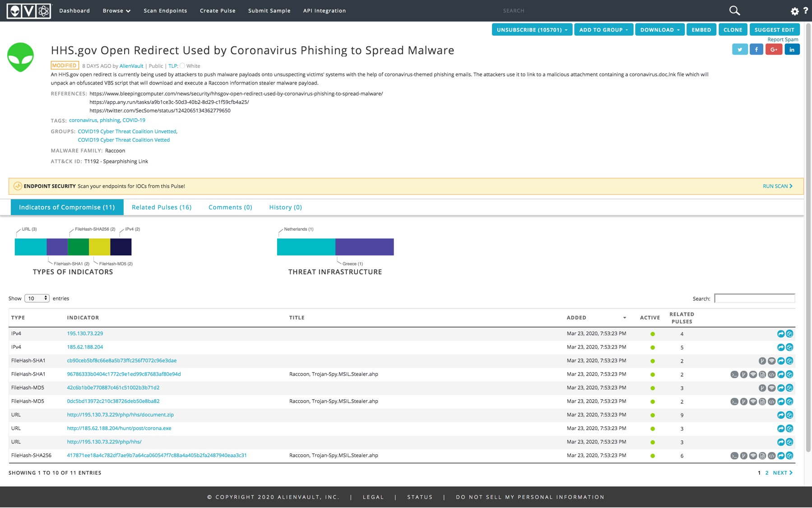Open API Integration page
This screenshot has height=508, width=812.
[325, 11]
